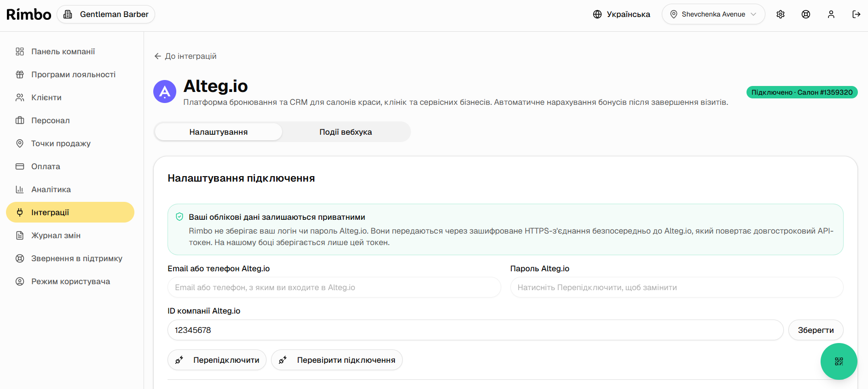Click the Rimbo logo
This screenshot has width=868, height=389.
tap(29, 14)
